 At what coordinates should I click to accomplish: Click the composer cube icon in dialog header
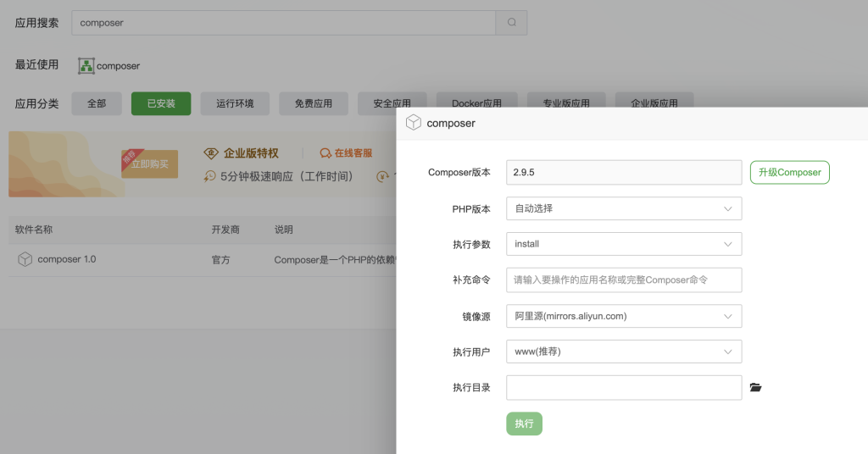(x=414, y=123)
